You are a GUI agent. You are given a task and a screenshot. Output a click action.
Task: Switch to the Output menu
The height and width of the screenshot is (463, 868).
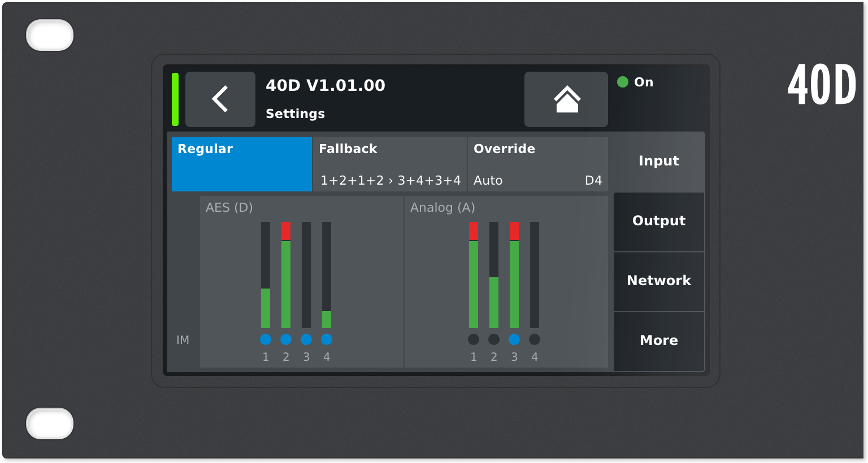659,221
